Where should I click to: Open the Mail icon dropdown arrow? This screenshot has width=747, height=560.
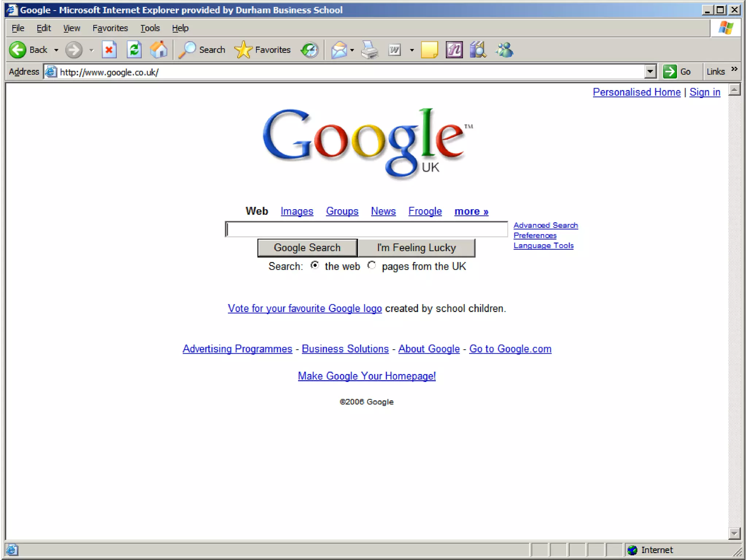352,50
